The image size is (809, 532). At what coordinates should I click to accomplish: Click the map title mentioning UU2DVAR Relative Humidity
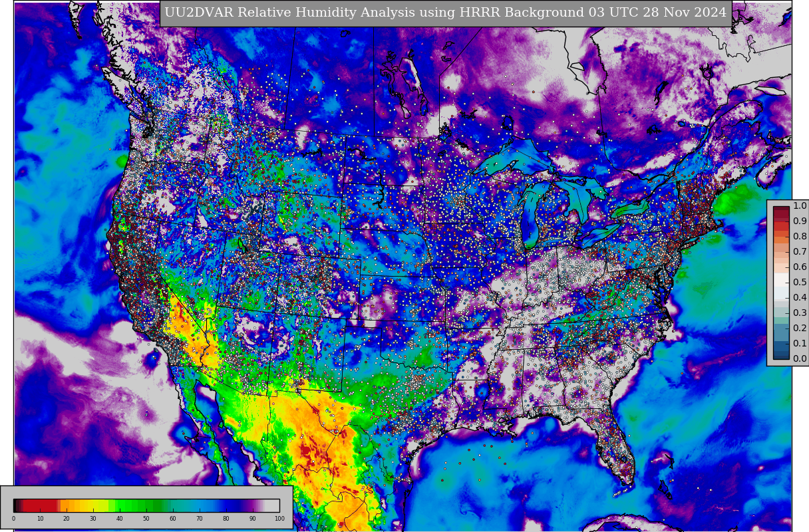click(x=446, y=13)
